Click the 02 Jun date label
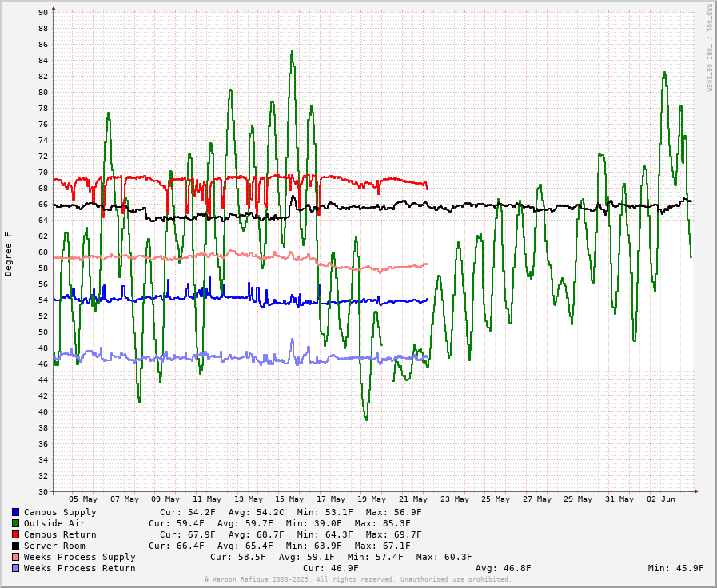The image size is (717, 588). 660,499
